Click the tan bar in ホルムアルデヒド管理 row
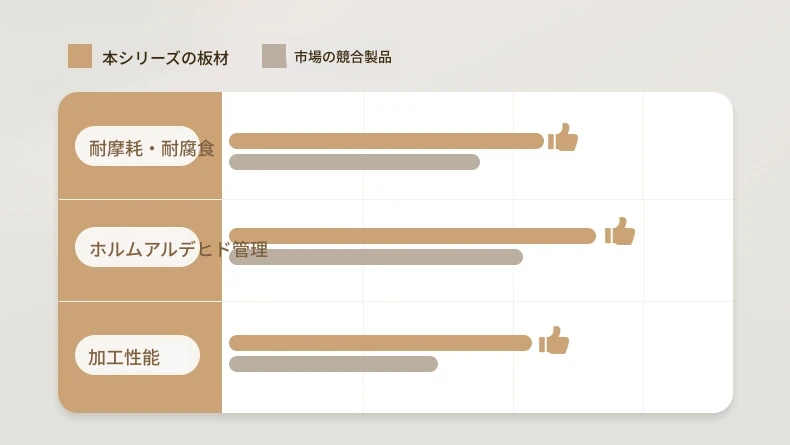 (x=412, y=236)
